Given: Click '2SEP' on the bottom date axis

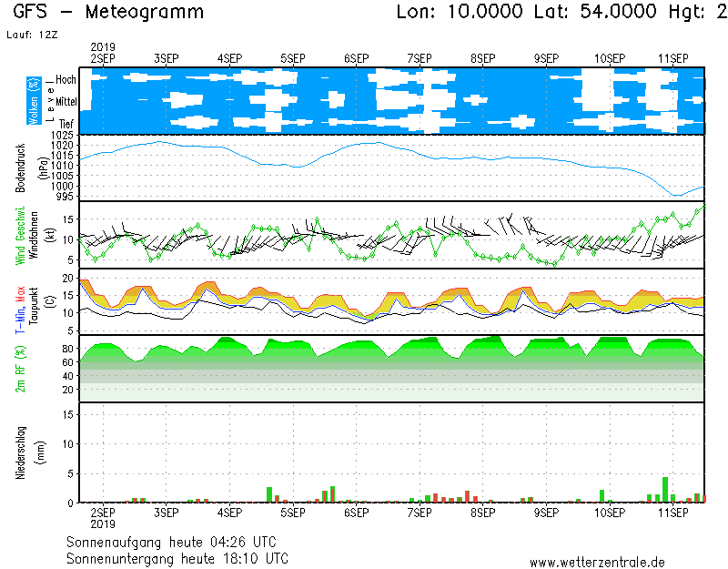Looking at the screenshot, I should coord(103,513).
